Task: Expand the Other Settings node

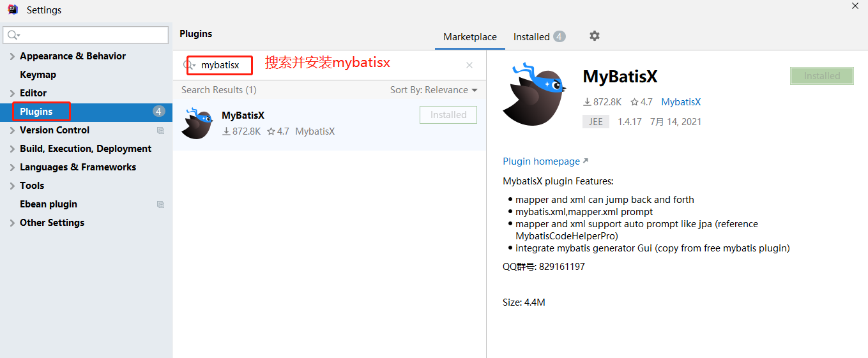Action: point(13,223)
